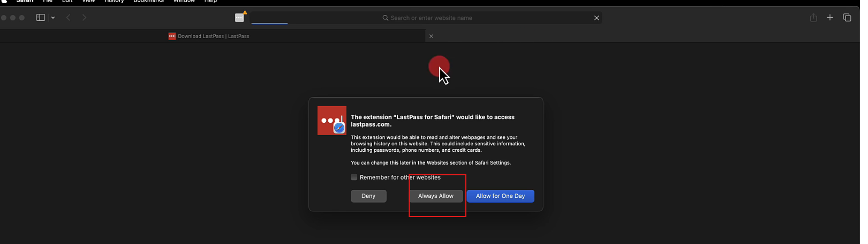This screenshot has width=868, height=244.
Task: Select the Download LastPass tab
Action: (213, 36)
